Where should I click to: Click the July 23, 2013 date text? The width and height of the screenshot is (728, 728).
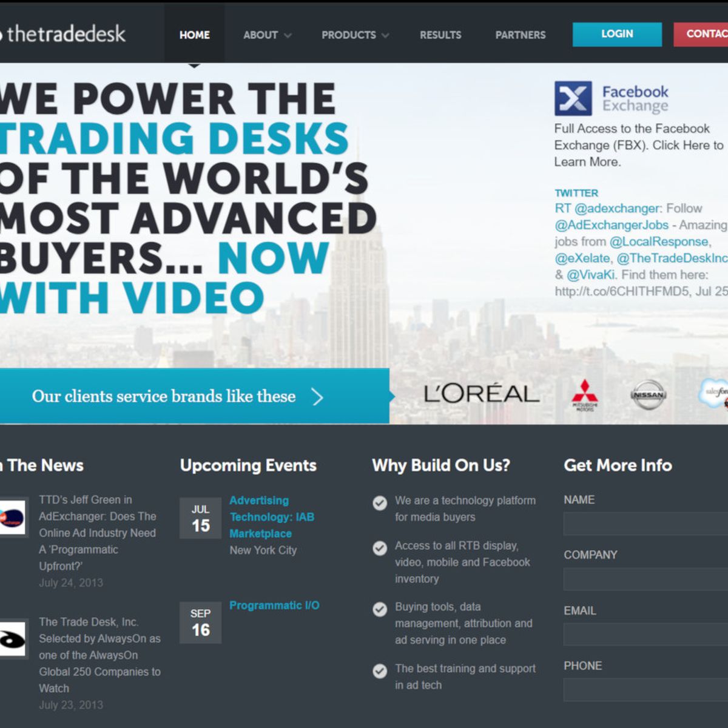tap(71, 705)
